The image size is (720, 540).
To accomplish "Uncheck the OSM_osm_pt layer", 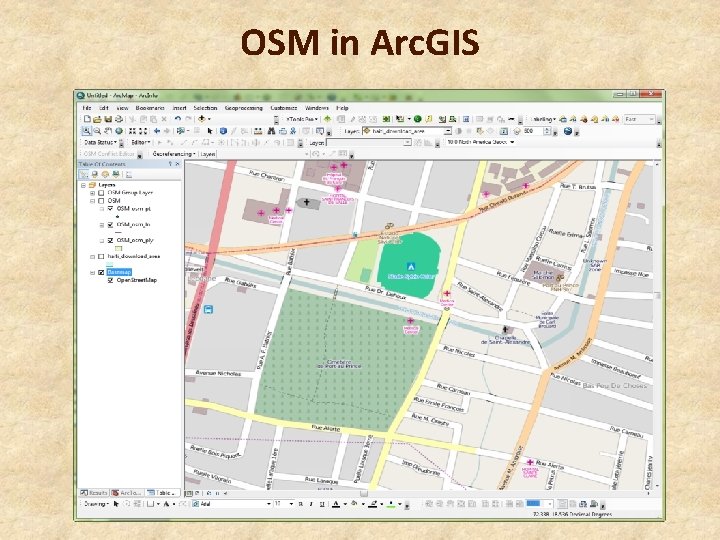I will (110, 208).
